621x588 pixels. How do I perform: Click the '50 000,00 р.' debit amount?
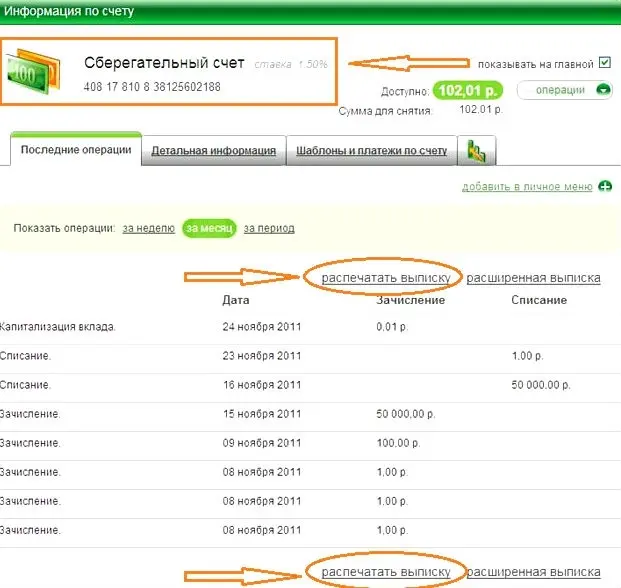click(541, 385)
